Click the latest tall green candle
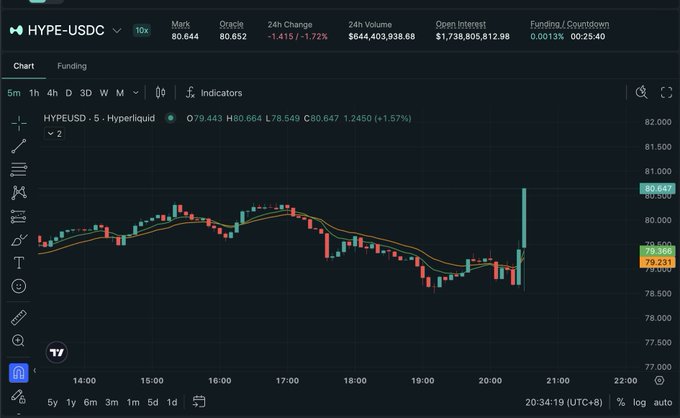The height and width of the screenshot is (418, 680). 524,218
